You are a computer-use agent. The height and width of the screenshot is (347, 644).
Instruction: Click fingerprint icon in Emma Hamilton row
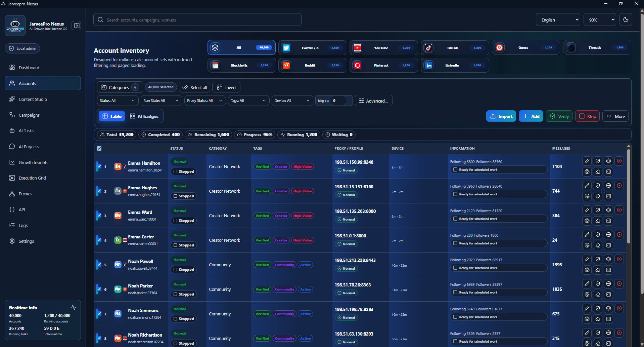tap(587, 172)
